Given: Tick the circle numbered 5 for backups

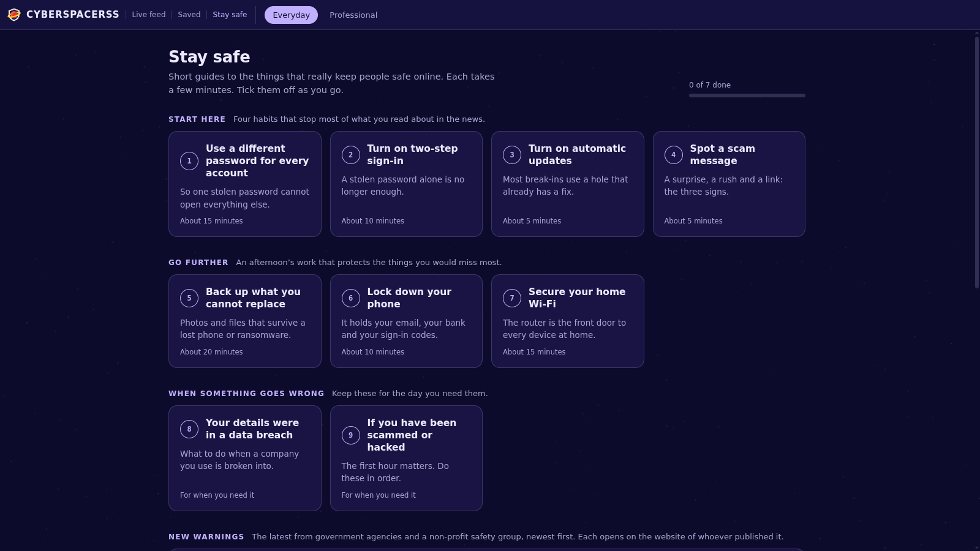Looking at the screenshot, I should pos(189,298).
